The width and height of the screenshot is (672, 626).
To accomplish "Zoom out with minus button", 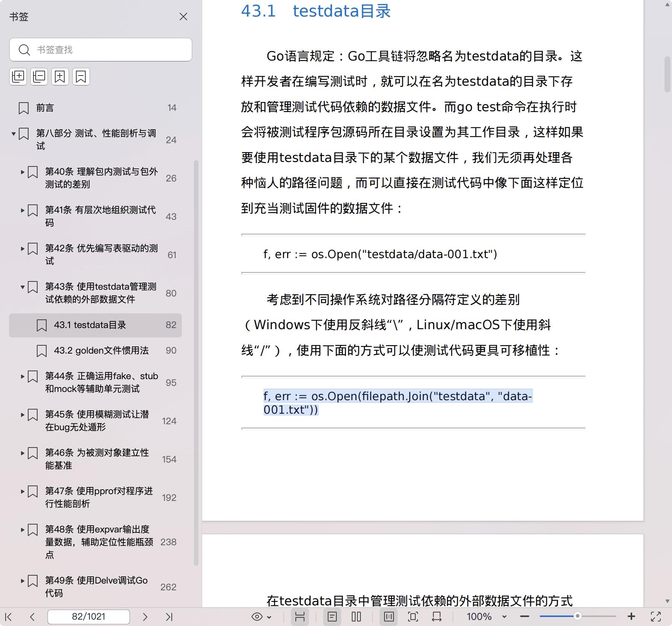I will click(525, 617).
